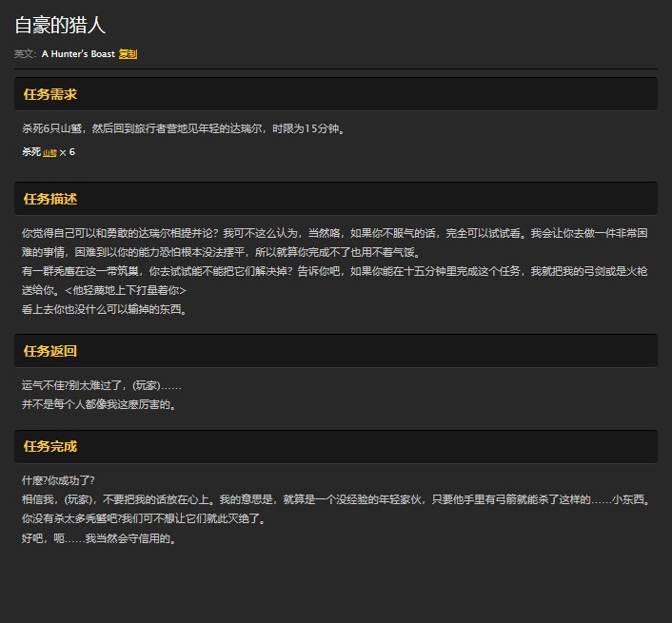Click the 英文: label
The image size is (672, 623).
pos(25,54)
